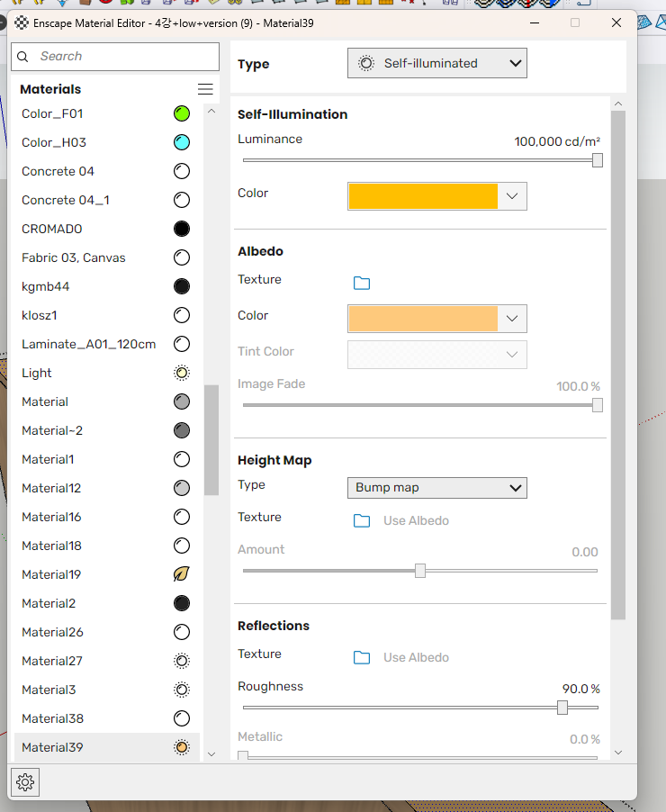Click the Roughness slider handle
The height and width of the screenshot is (812, 666).
click(562, 708)
